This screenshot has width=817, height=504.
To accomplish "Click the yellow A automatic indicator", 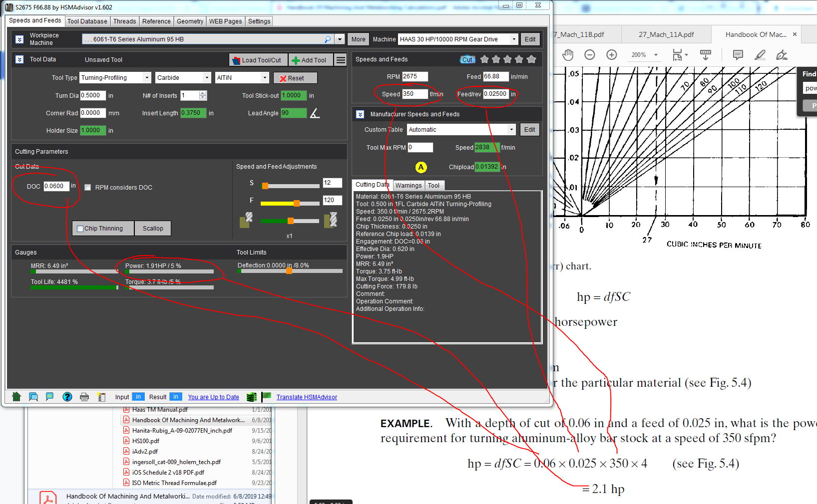I will pyautogui.click(x=421, y=167).
